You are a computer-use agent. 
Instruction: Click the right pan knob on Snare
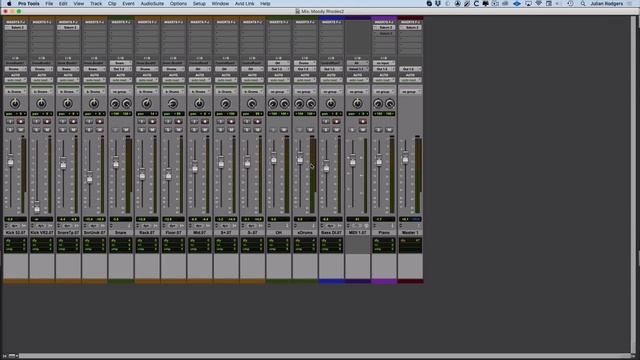pyautogui.click(x=127, y=104)
